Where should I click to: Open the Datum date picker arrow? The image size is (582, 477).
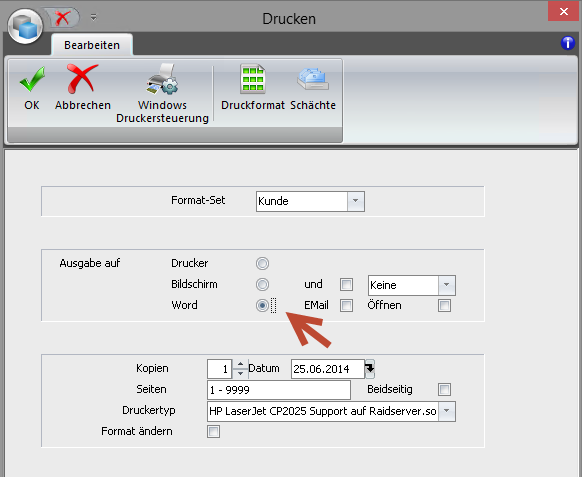click(x=370, y=369)
